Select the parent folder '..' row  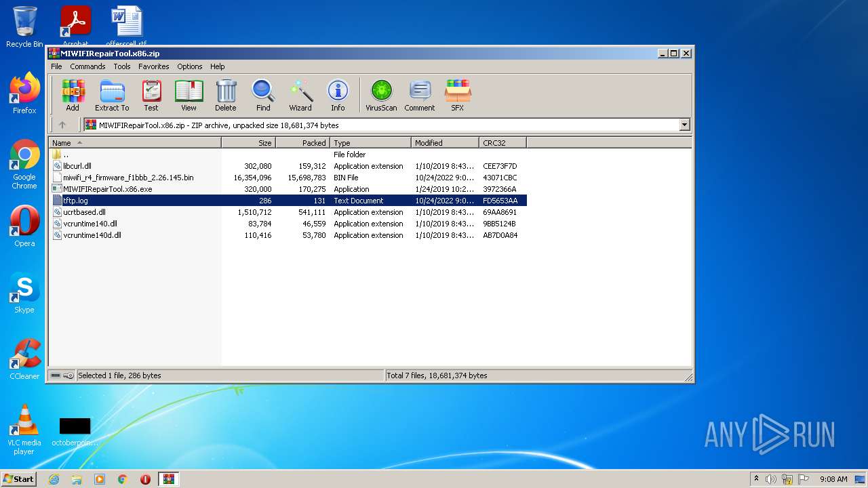[x=288, y=155]
